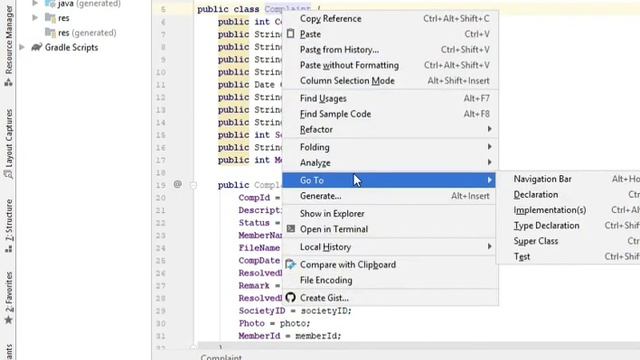Toggle the code fold marker on line 19

[193, 186]
